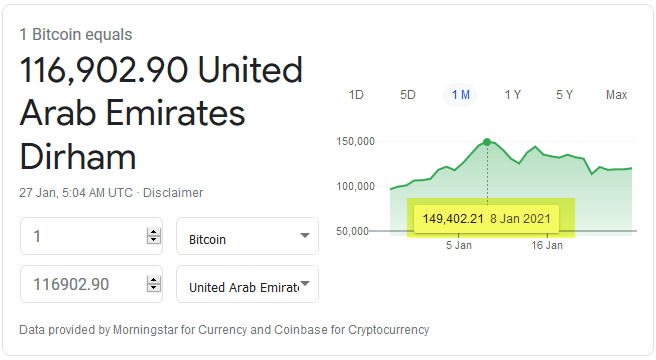Select the 5D chart range
656x360 pixels.
tap(408, 95)
